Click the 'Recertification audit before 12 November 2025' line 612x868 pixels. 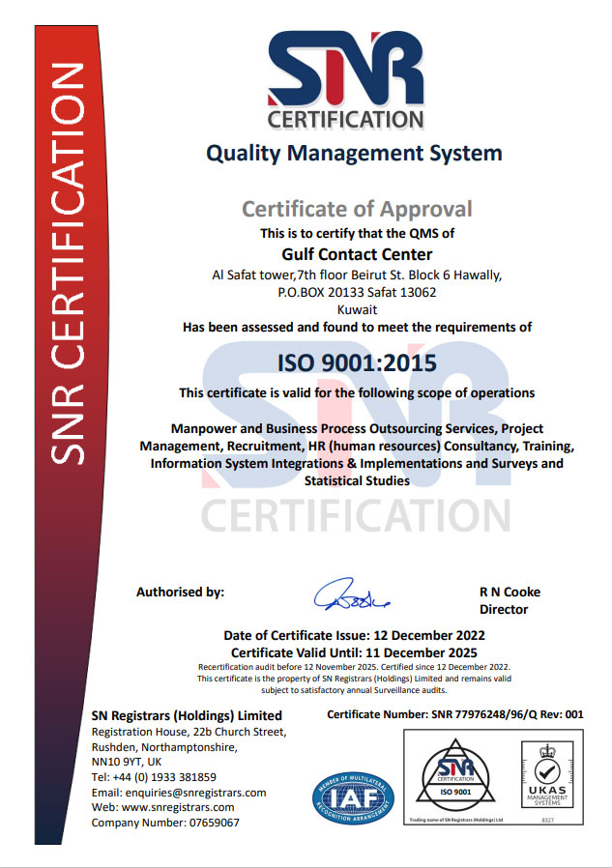[x=354, y=667]
